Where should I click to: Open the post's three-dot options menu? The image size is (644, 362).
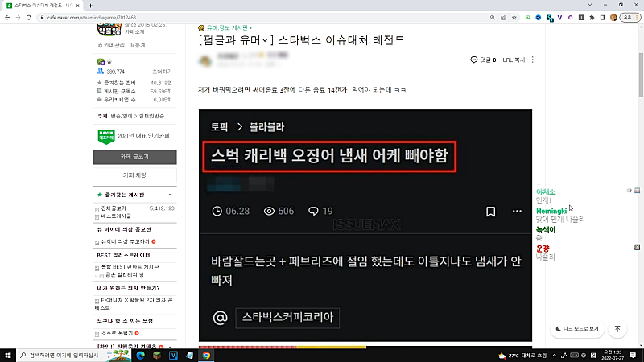pos(533,60)
